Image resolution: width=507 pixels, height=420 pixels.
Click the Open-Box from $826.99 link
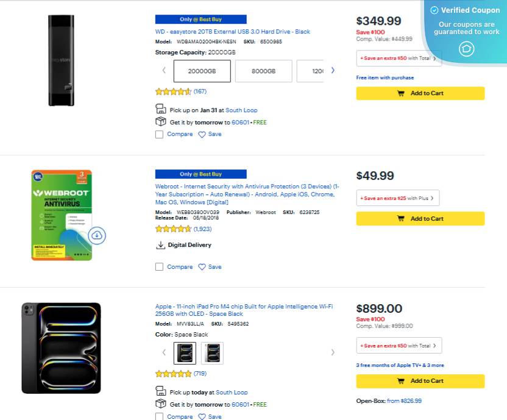coord(405,401)
